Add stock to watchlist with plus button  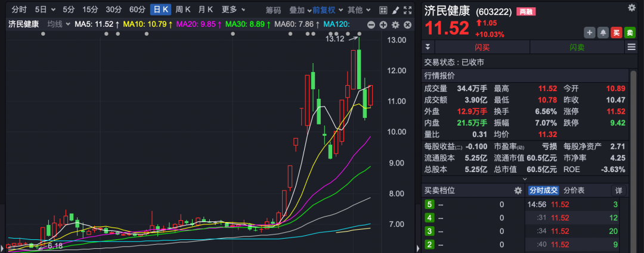pos(590,33)
